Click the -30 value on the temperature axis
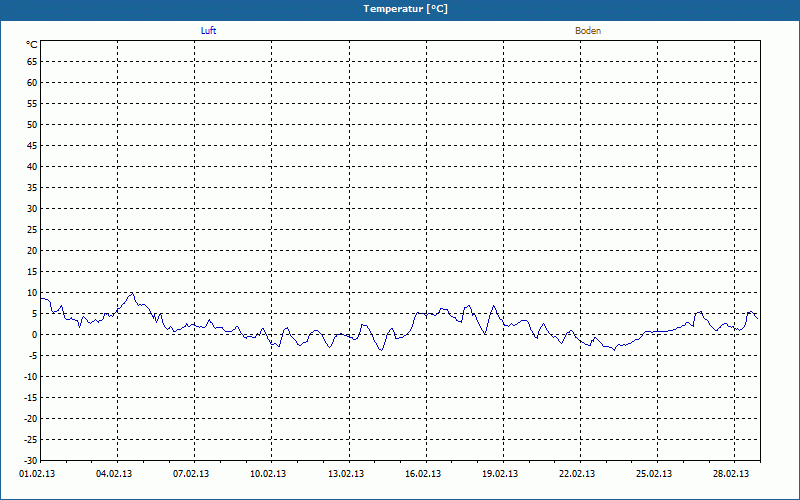Screen dimensions: 800x500 [x=31, y=460]
